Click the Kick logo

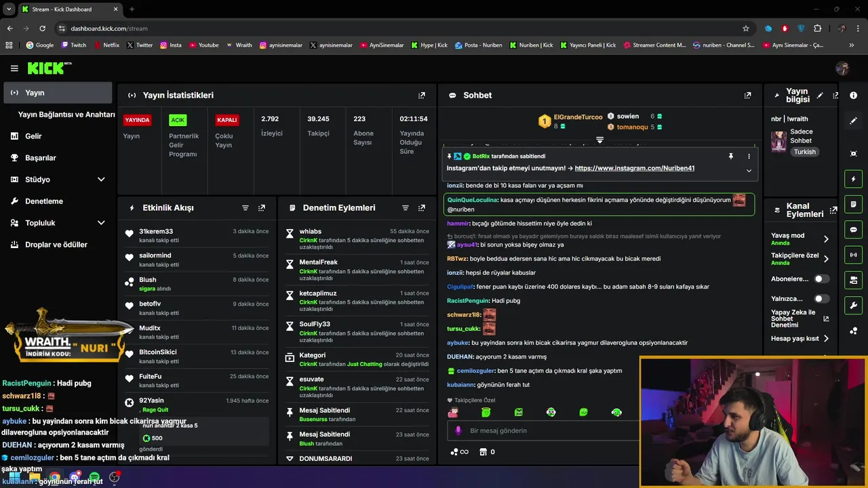point(49,68)
